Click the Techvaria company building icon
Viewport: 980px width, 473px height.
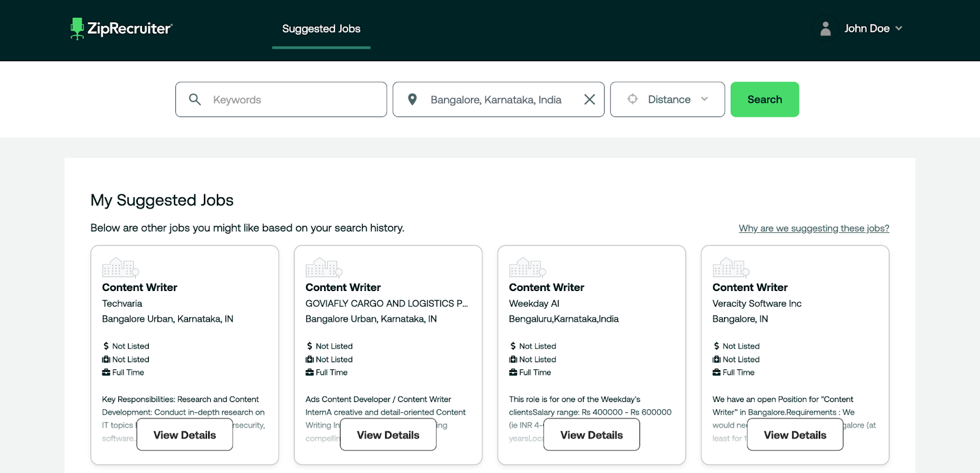coord(120,268)
